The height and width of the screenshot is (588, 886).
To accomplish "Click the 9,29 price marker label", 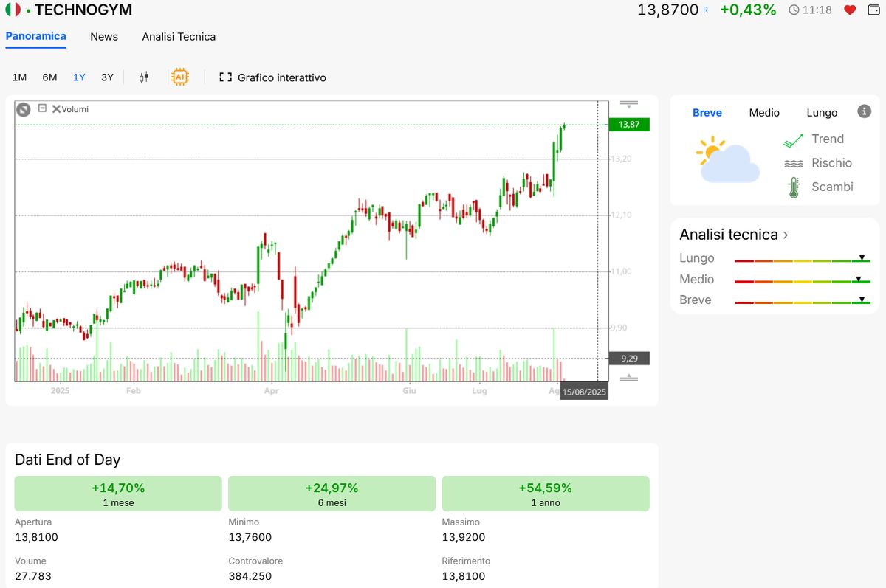I will [x=629, y=359].
